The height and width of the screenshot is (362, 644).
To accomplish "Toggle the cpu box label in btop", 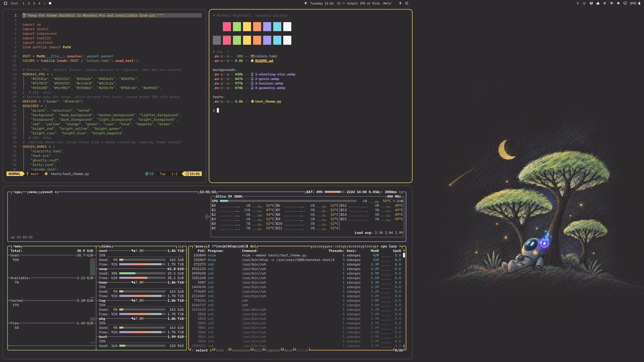I will click(x=16, y=192).
